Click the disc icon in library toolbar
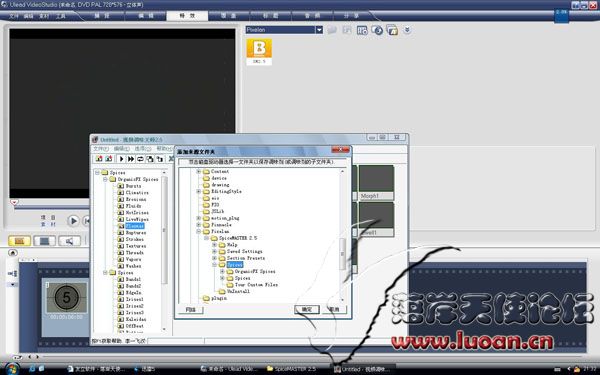Screen dimensions: 600x375 (x=377, y=30)
